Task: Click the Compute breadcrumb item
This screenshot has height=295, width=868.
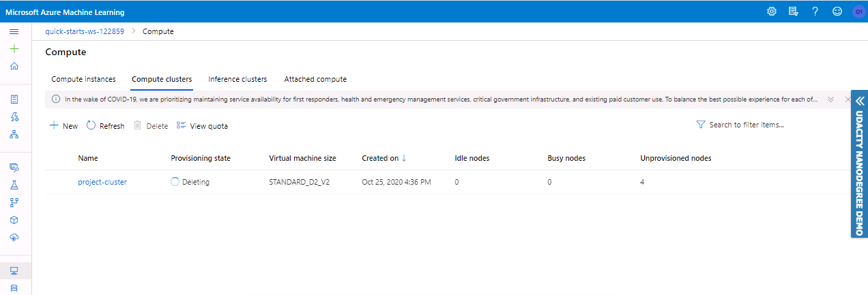Action: 158,31
